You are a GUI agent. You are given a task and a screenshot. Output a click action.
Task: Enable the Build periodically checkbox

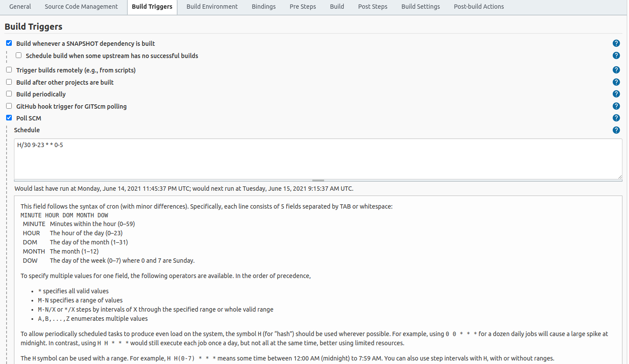[x=9, y=94]
